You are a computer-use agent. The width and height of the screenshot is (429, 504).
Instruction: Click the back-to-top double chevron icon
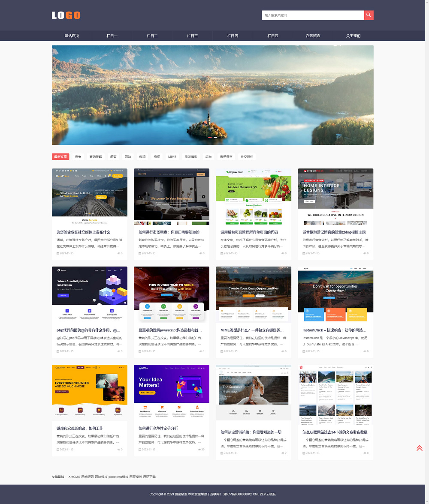pos(419,448)
